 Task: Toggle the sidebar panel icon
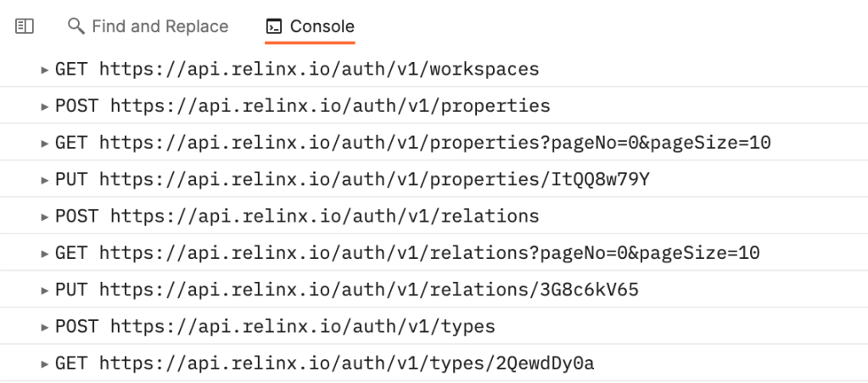click(x=25, y=26)
